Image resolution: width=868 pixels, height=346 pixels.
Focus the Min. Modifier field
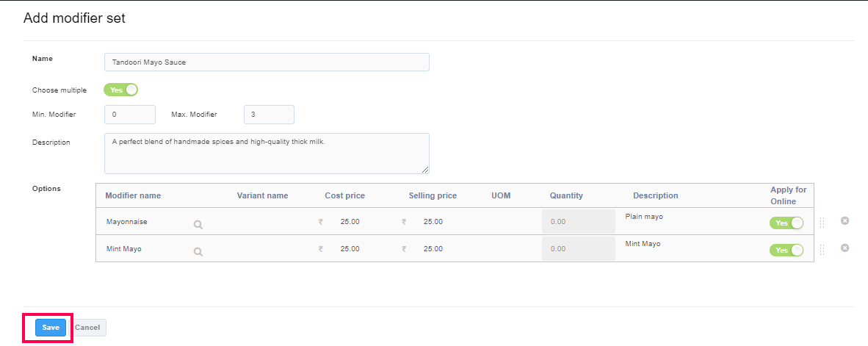click(x=130, y=115)
